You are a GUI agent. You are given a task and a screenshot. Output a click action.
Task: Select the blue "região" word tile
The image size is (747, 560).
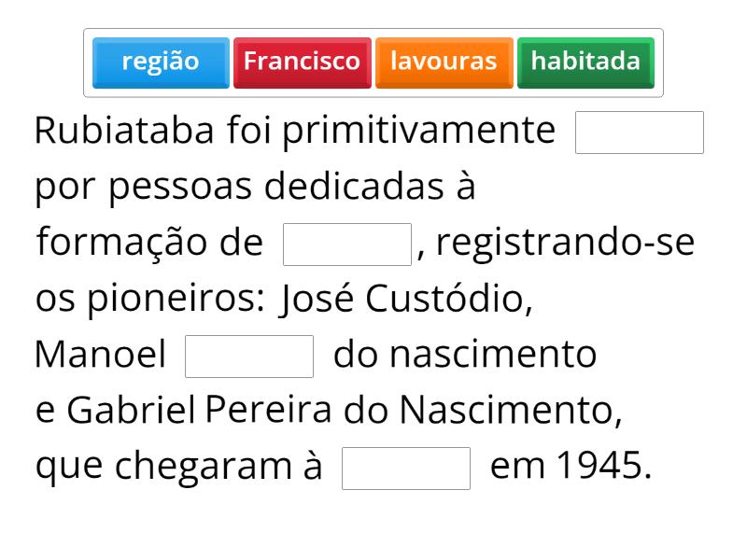pos(161,63)
